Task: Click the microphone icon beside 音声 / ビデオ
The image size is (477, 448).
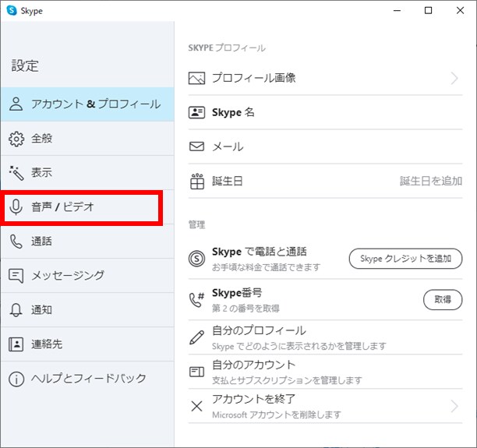Action: (x=16, y=207)
